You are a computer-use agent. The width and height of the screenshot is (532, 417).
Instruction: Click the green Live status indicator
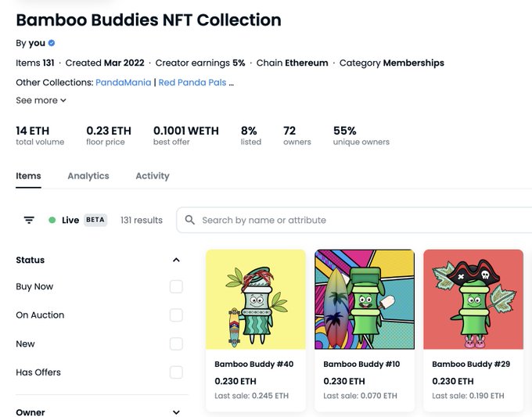point(52,220)
